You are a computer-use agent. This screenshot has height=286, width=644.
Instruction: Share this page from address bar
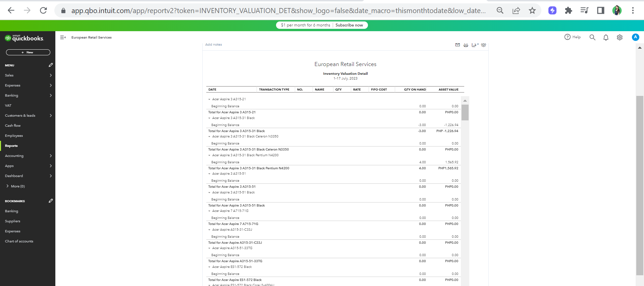[x=516, y=10]
